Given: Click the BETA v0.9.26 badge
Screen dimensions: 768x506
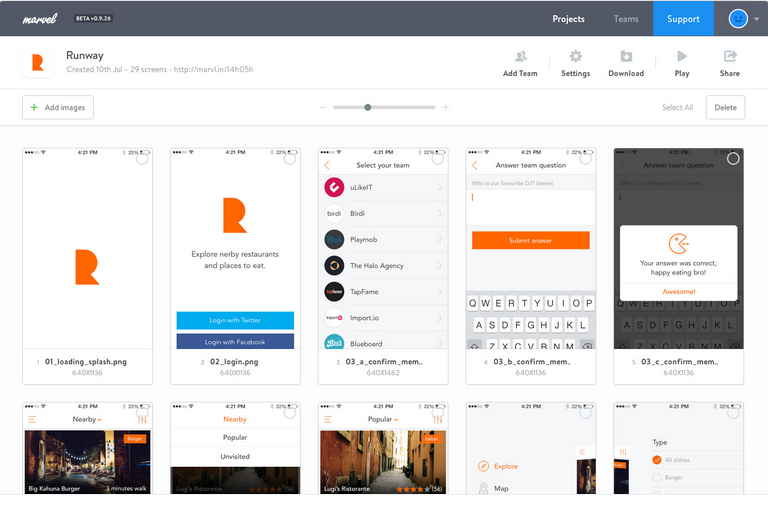Looking at the screenshot, I should (94, 19).
